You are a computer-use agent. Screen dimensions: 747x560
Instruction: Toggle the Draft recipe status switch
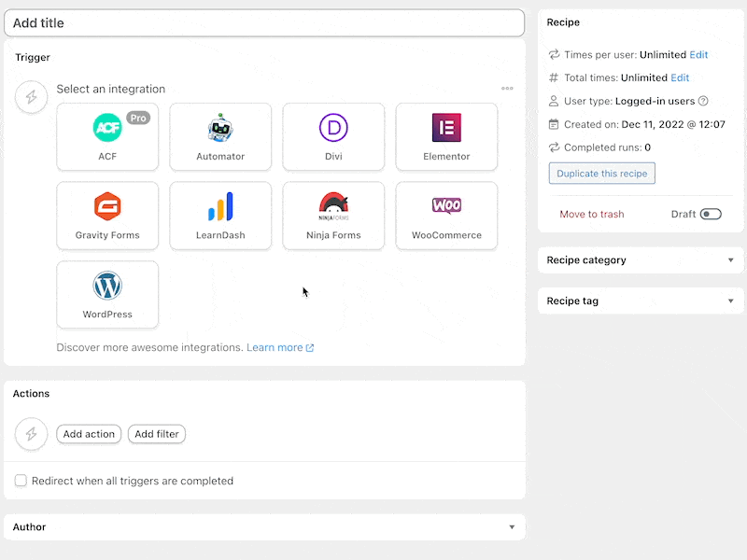pyautogui.click(x=711, y=215)
